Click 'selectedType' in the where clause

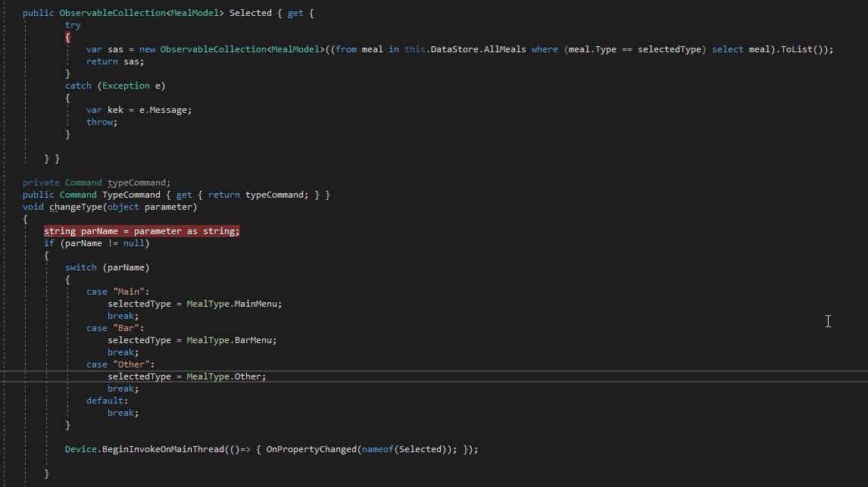tap(669, 49)
